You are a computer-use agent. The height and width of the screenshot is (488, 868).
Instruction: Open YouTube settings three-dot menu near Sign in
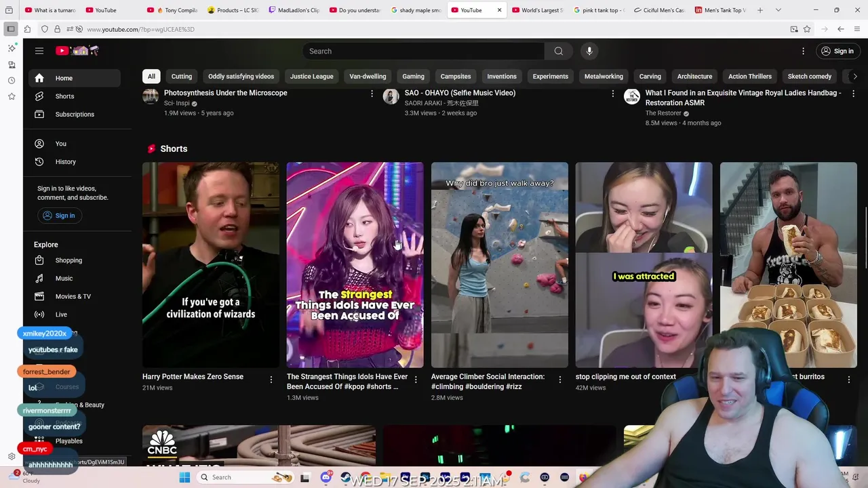803,51
